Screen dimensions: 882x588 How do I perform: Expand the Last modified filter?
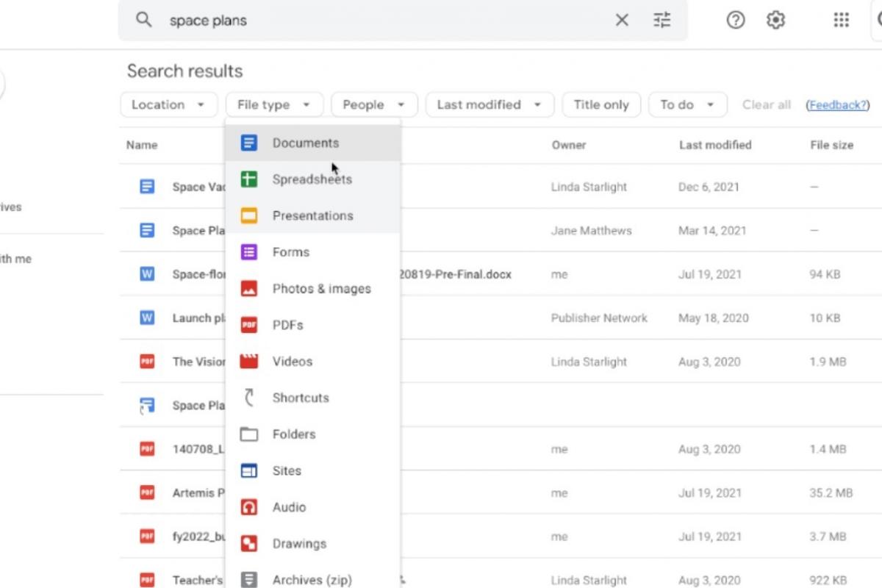click(x=489, y=104)
